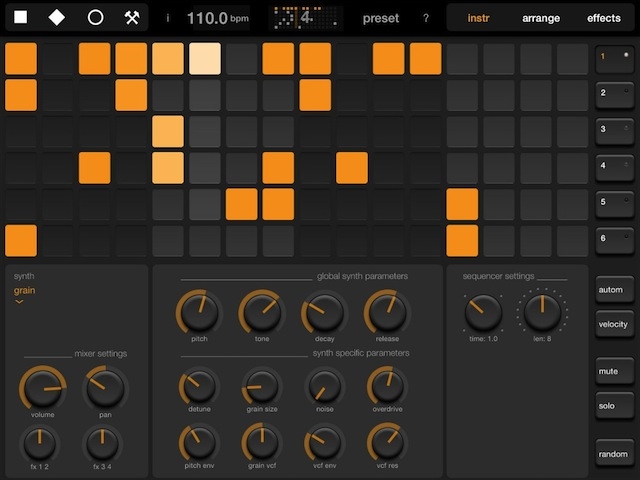Tap the circle record icon
640x480 pixels.
[x=96, y=18]
